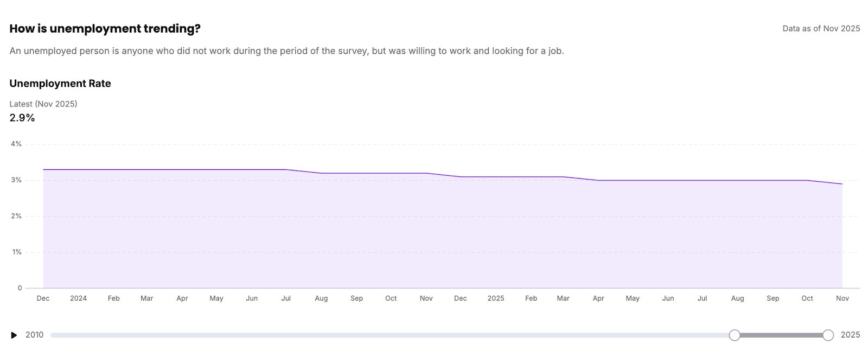Click the line's starting point above the first Dec
The width and height of the screenshot is (868, 356).
click(x=43, y=170)
